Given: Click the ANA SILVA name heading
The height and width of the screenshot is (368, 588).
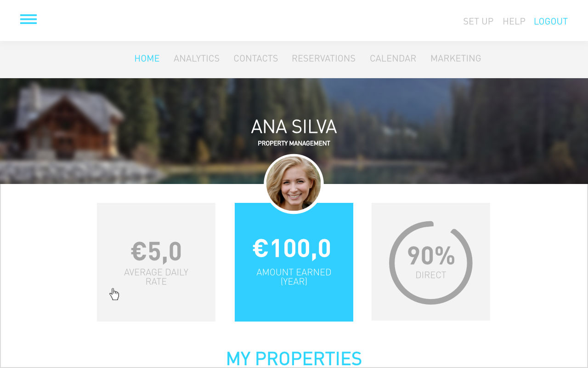Looking at the screenshot, I should coord(294,126).
